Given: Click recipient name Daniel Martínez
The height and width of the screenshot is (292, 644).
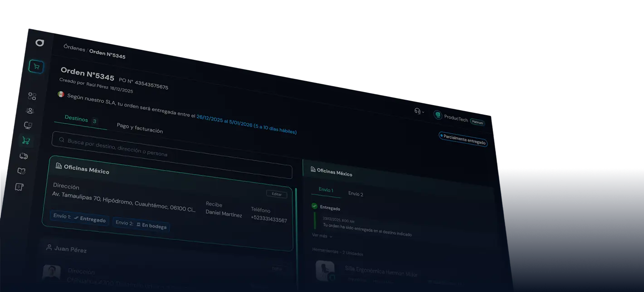Looking at the screenshot, I should (224, 213).
